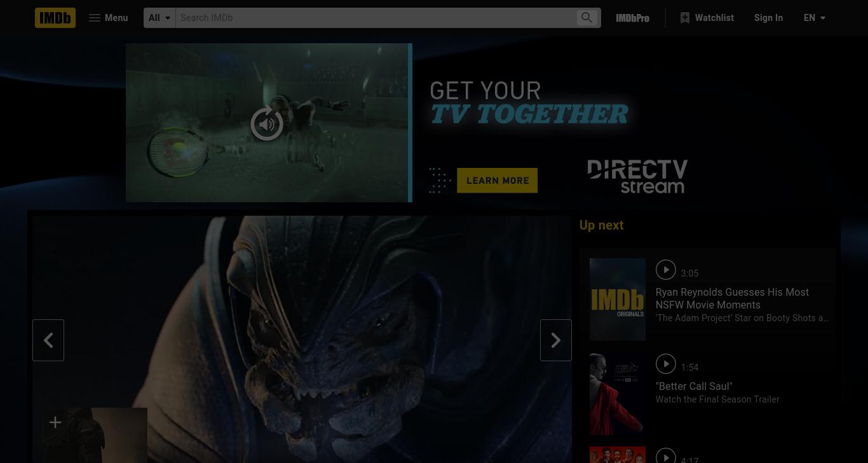Click the 1:54 trailer duration label
The width and height of the screenshot is (868, 463).
(689, 368)
